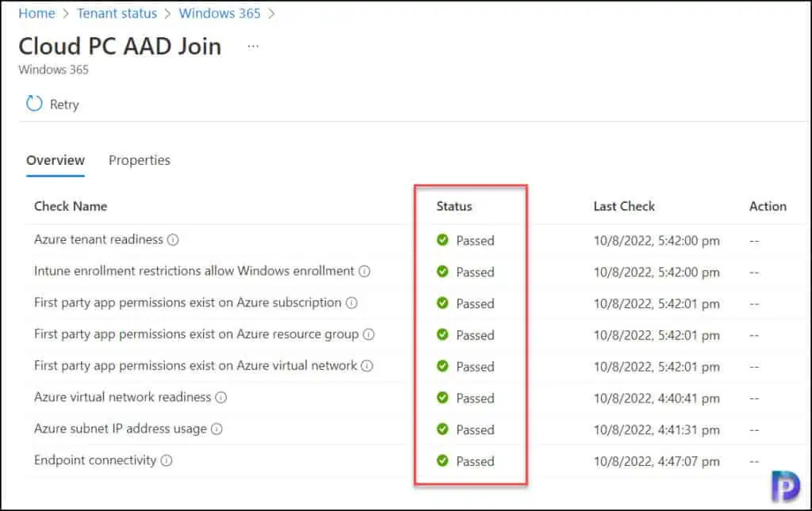Show info for Endpoint connectivity check
Image resolution: width=812 pixels, height=511 pixels.
167,460
